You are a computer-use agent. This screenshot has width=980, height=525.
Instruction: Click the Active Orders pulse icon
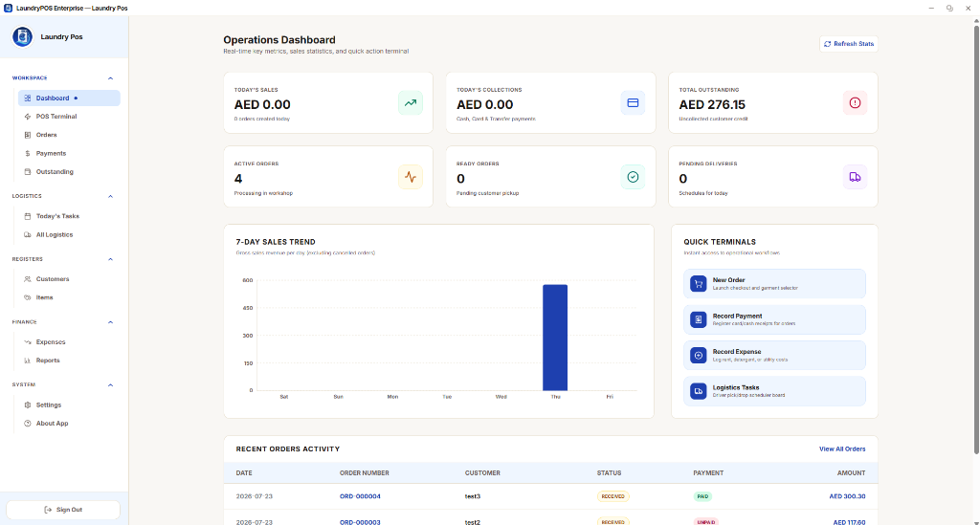pyautogui.click(x=411, y=177)
